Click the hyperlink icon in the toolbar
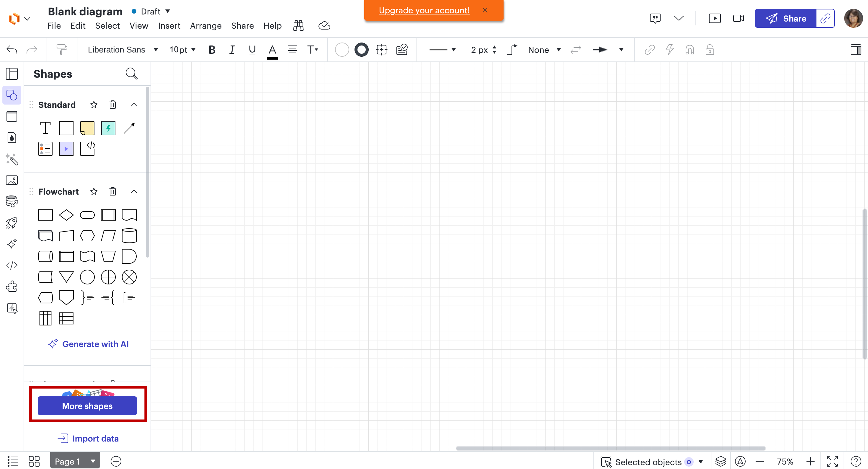The height and width of the screenshot is (469, 868). point(650,50)
